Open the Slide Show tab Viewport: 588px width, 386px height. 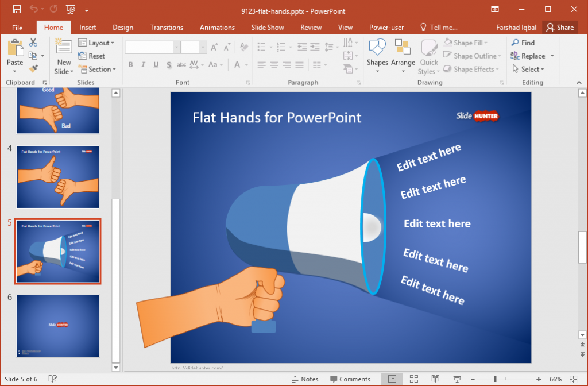pyautogui.click(x=267, y=27)
